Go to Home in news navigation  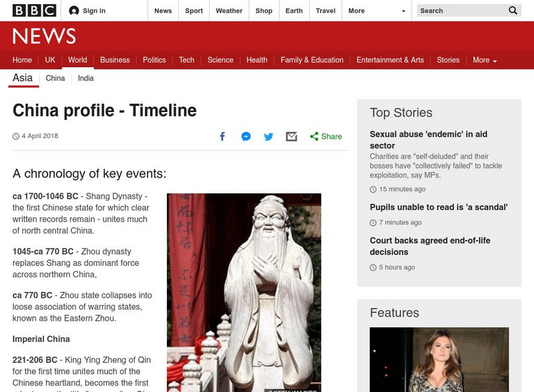(22, 60)
